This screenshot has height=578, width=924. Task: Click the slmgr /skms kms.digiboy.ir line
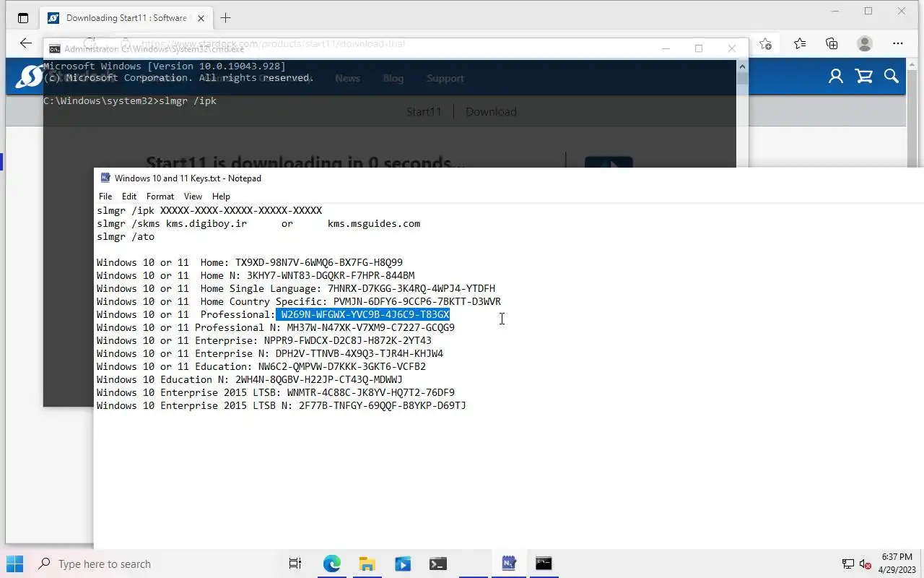[258, 223]
